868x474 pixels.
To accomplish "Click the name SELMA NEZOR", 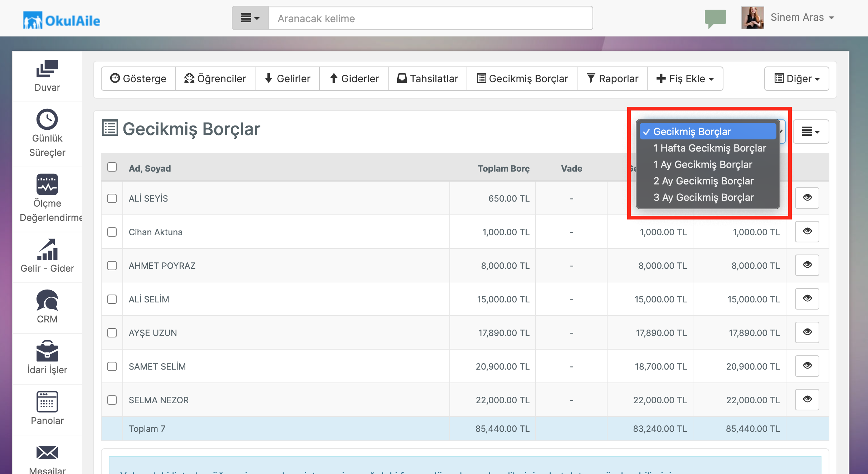I will coord(159,400).
